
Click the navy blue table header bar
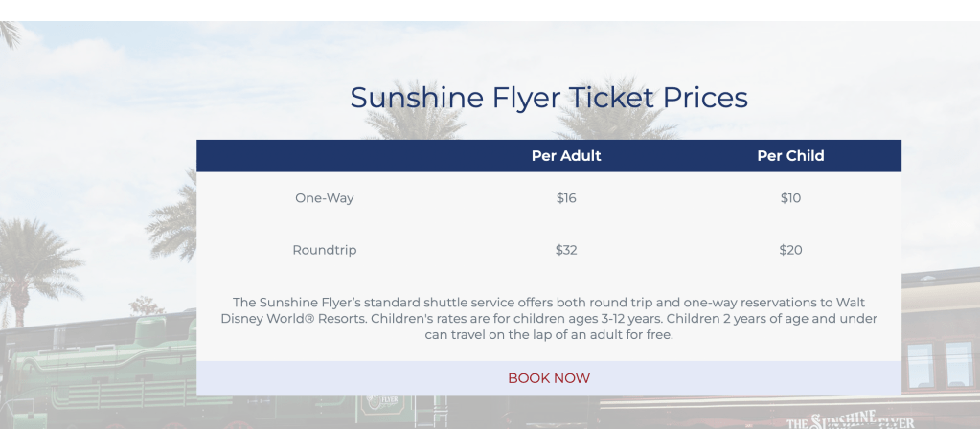click(549, 156)
